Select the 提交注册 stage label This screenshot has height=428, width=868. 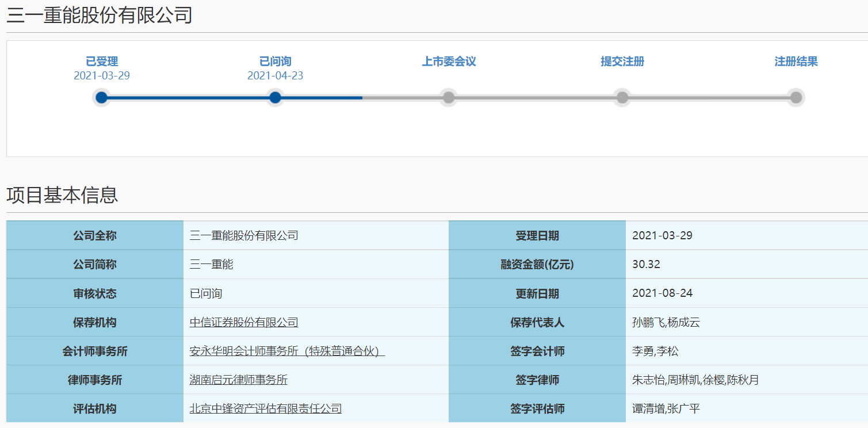(x=622, y=62)
